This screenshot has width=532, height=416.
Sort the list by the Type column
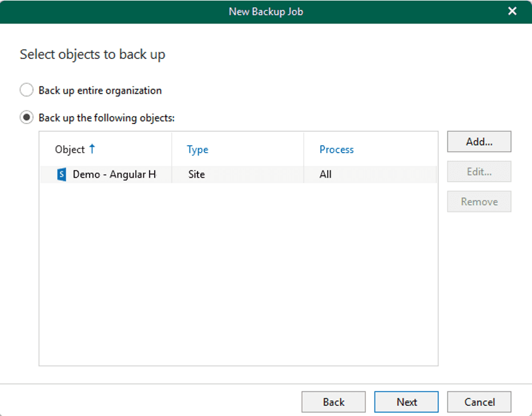197,149
